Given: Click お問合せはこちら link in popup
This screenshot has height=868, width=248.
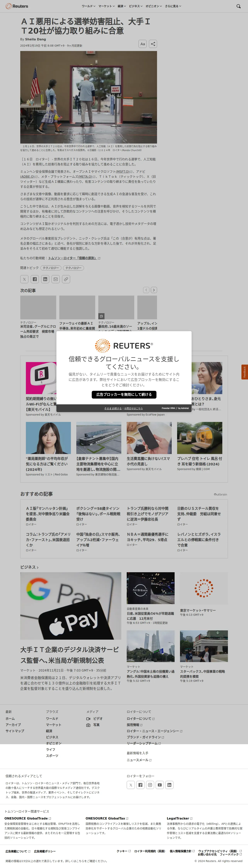Looking at the screenshot, I should [133, 408].
